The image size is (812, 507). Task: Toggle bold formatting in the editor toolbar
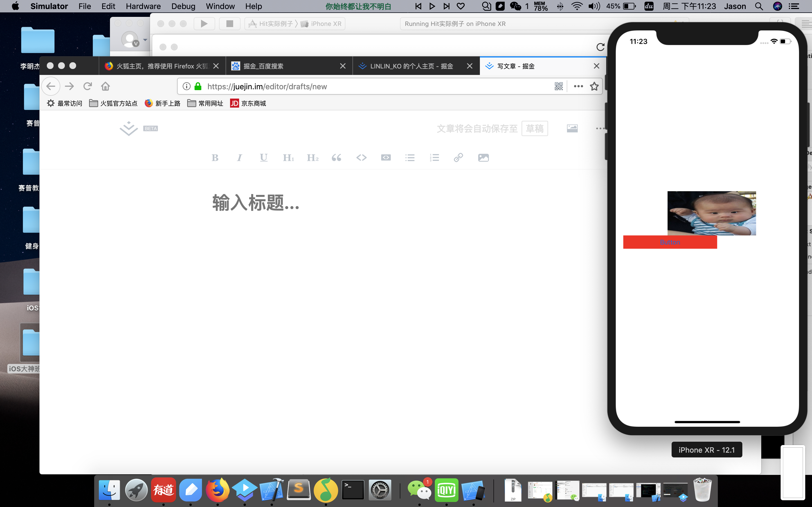[x=215, y=158]
